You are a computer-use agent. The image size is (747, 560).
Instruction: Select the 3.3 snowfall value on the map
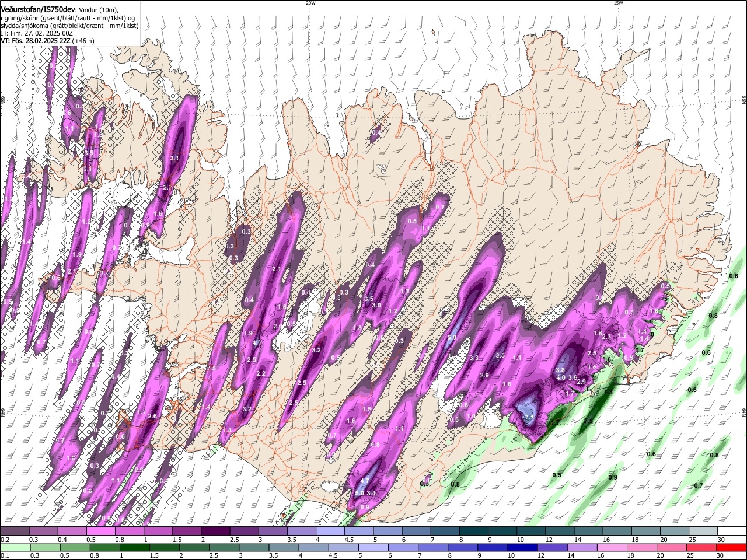click(474, 358)
